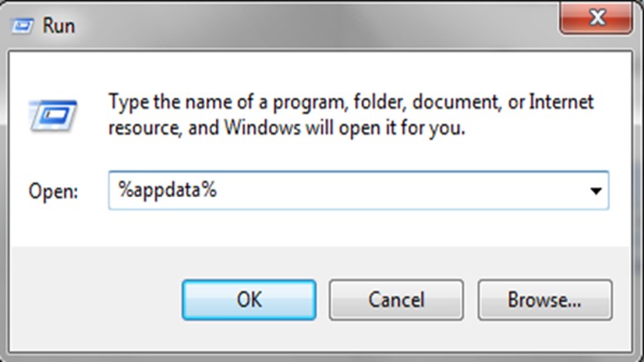
Task: Select the %appdata% text in the field
Action: [168, 190]
